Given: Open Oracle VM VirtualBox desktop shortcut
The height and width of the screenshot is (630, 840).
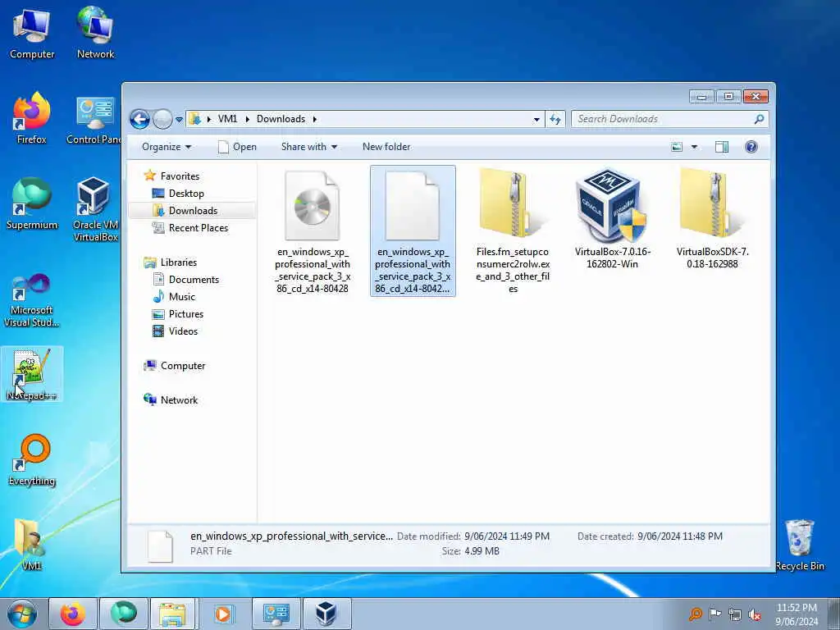Looking at the screenshot, I should coord(95,209).
